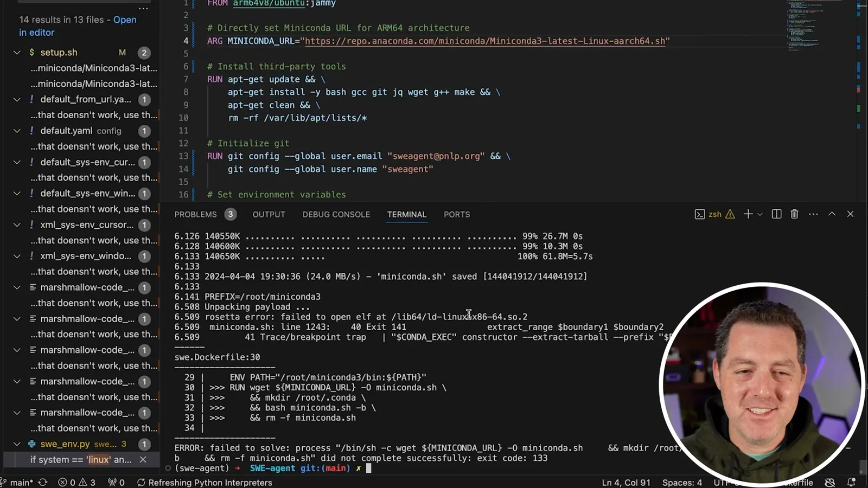Collapse the default.yaml config results
The height and width of the screenshot is (488, 868).
[17, 131]
